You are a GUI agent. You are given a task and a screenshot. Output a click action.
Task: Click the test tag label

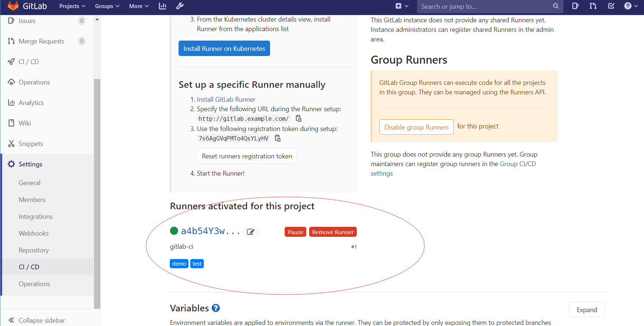click(x=197, y=264)
